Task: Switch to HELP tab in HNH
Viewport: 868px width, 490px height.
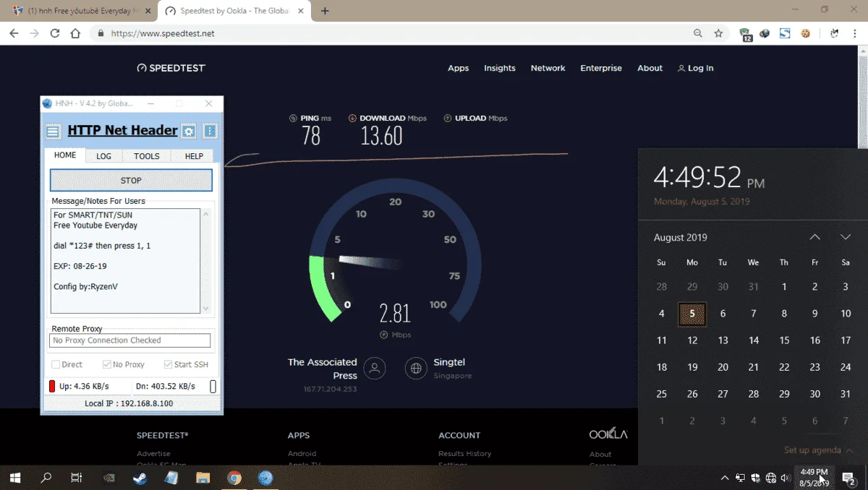Action: tap(194, 156)
